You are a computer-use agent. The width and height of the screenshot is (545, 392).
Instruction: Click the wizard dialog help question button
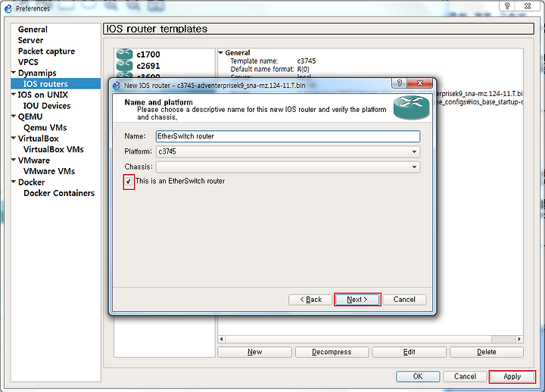point(400,82)
